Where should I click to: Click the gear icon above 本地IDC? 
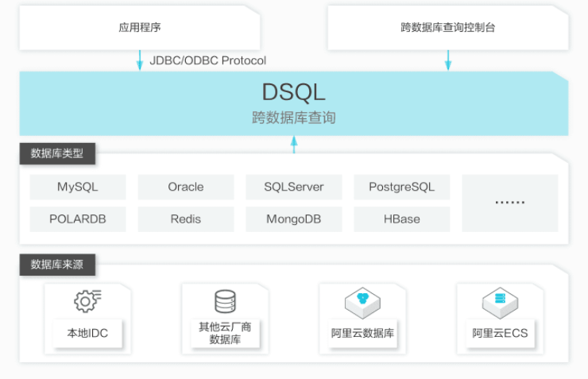click(87, 301)
